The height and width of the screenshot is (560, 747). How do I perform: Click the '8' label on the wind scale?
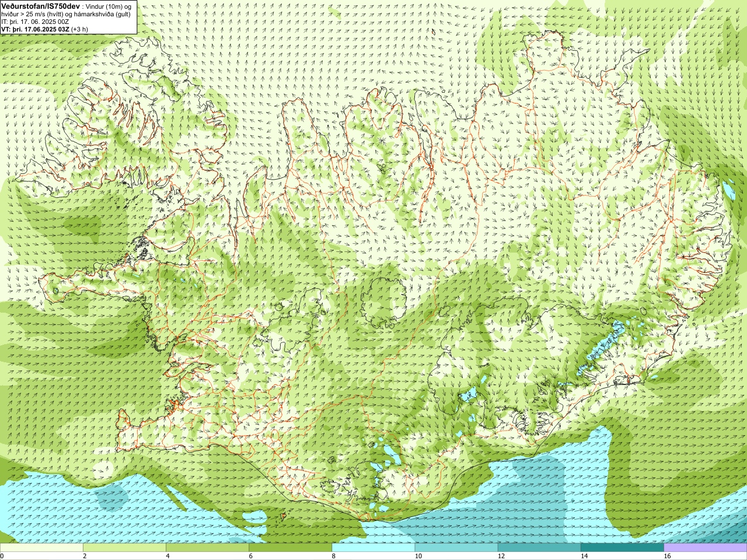(334, 556)
